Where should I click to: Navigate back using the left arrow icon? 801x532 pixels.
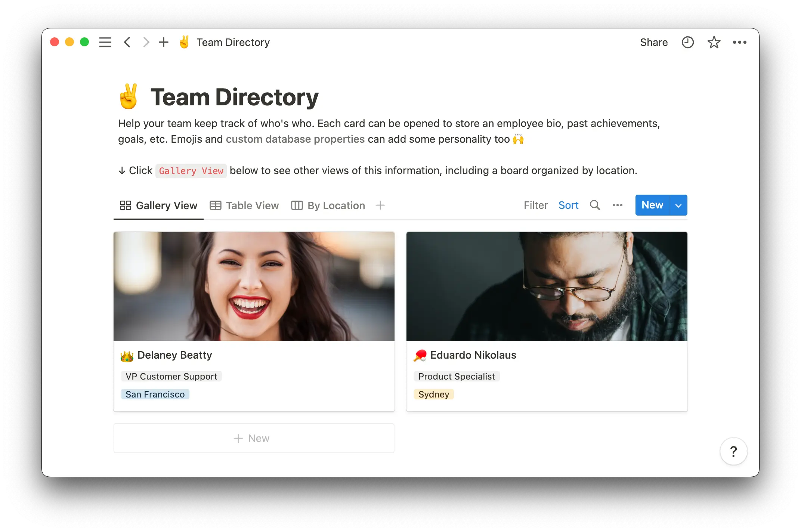127,42
